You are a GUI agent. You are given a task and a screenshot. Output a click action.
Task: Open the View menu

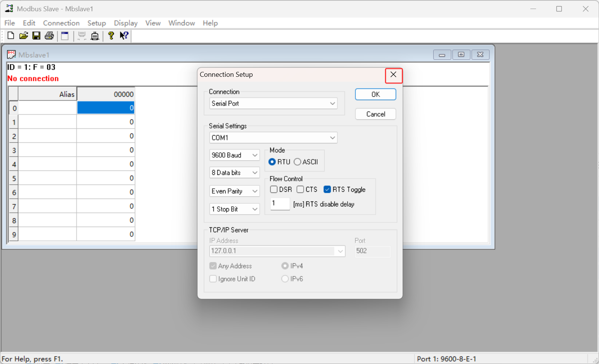[x=153, y=23]
